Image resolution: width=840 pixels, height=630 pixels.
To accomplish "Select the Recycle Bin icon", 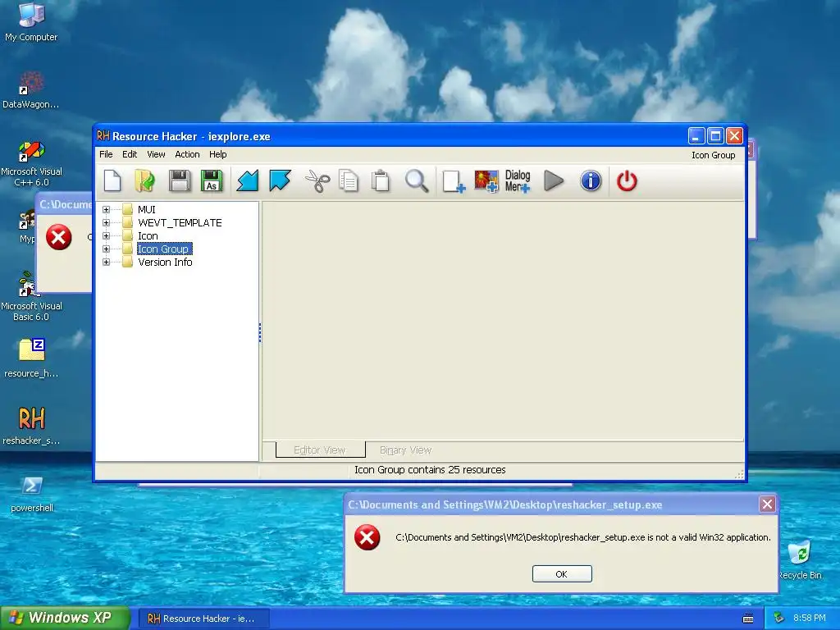I will (800, 559).
